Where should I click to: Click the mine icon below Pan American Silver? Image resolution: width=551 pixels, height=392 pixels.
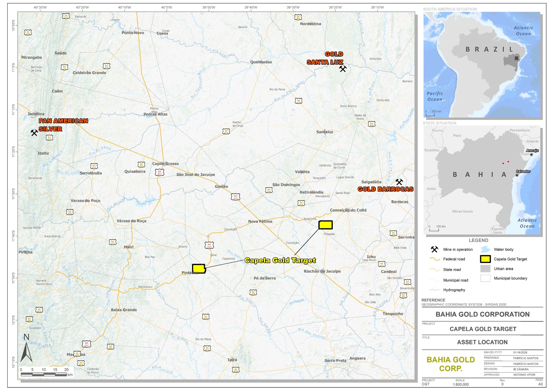pyautogui.click(x=34, y=133)
